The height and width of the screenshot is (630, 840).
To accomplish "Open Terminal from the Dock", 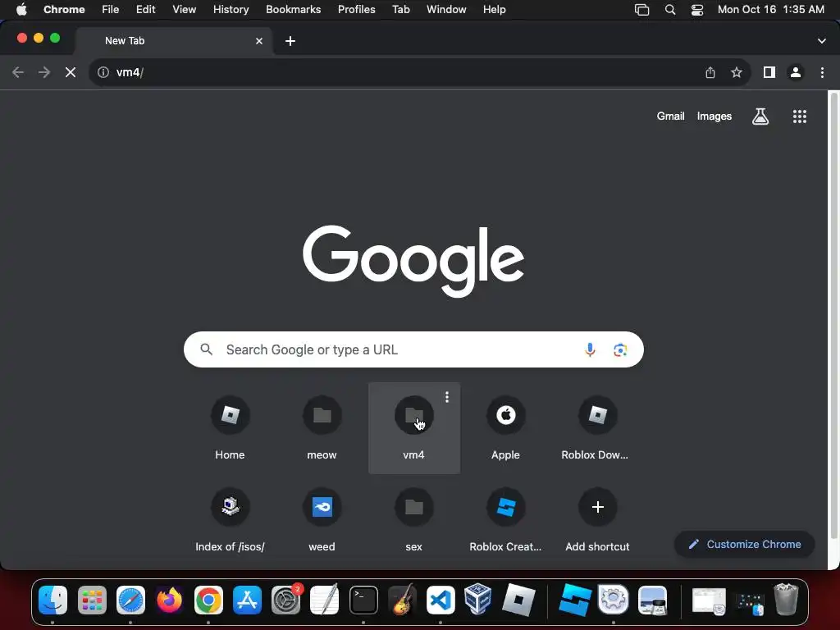I will (363, 600).
